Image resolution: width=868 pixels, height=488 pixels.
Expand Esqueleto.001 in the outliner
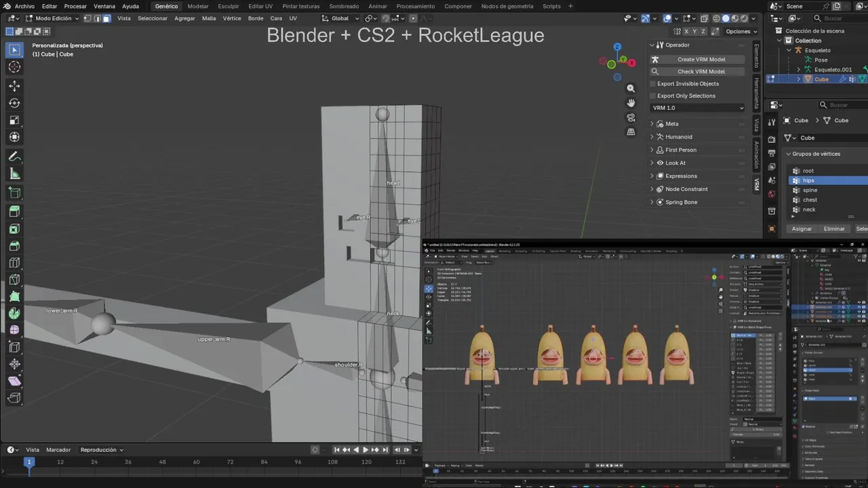coord(798,69)
